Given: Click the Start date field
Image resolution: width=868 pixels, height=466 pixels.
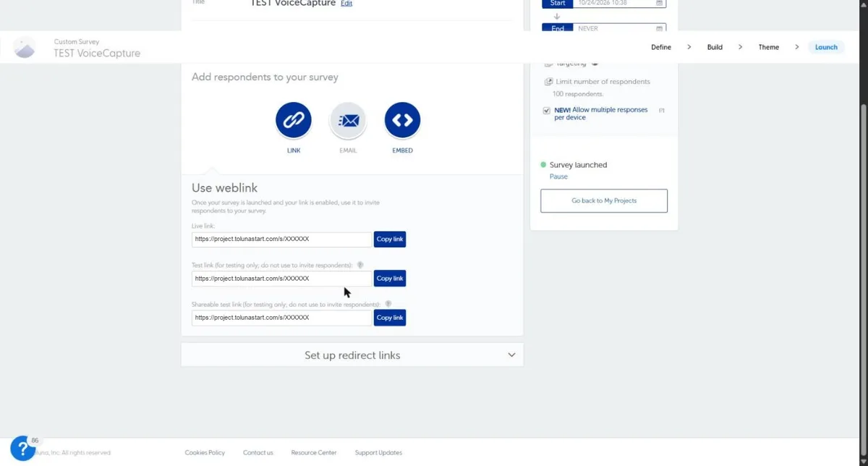Looking at the screenshot, I should (x=620, y=3).
